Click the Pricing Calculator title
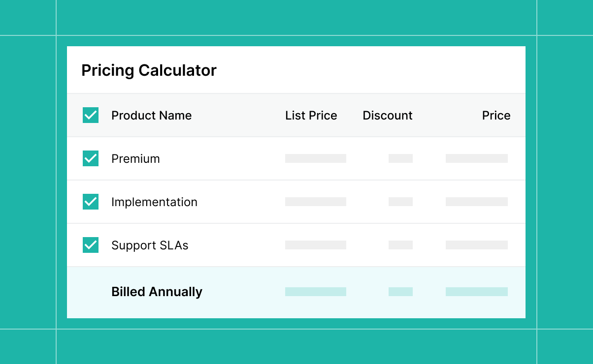593x364 pixels. [149, 70]
